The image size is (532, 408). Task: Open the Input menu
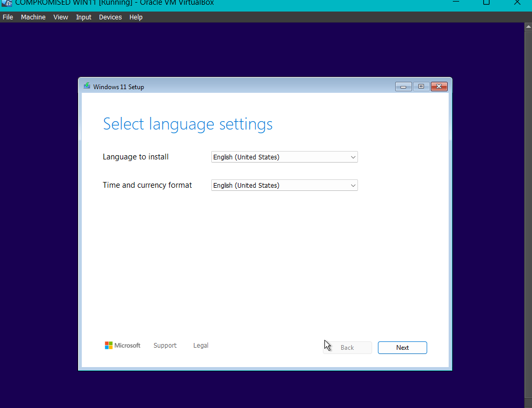[83, 17]
